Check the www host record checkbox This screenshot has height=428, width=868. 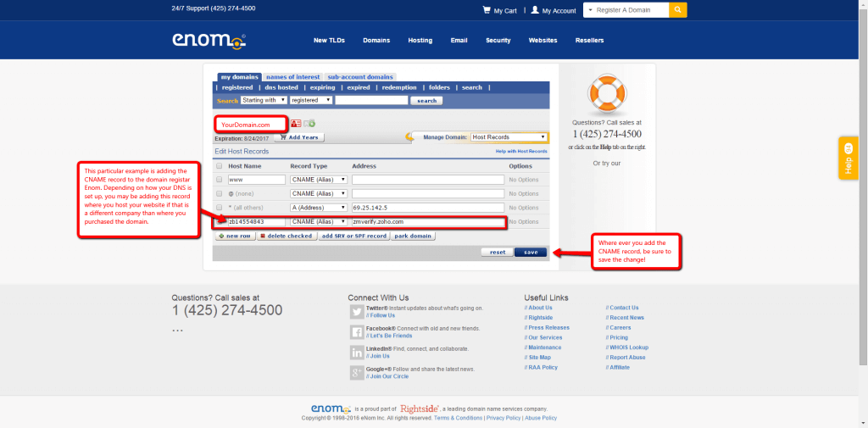[x=220, y=180]
